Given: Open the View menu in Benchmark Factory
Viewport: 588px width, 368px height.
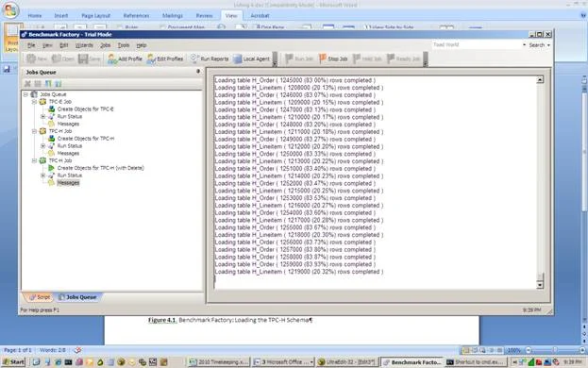Looking at the screenshot, I should point(47,45).
